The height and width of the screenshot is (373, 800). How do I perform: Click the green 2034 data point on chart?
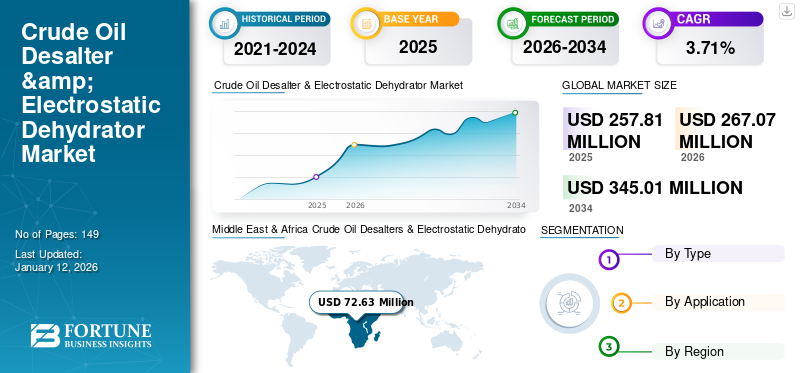(515, 113)
